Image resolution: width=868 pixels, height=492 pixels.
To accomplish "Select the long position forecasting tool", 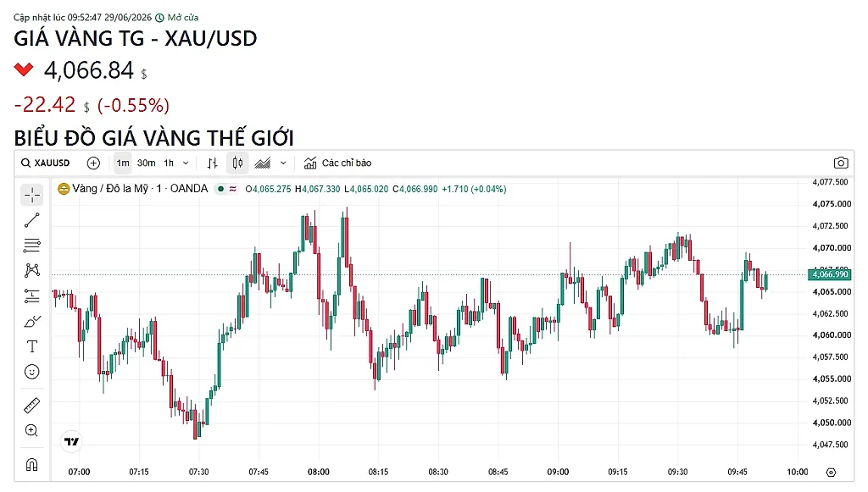I will point(32,296).
